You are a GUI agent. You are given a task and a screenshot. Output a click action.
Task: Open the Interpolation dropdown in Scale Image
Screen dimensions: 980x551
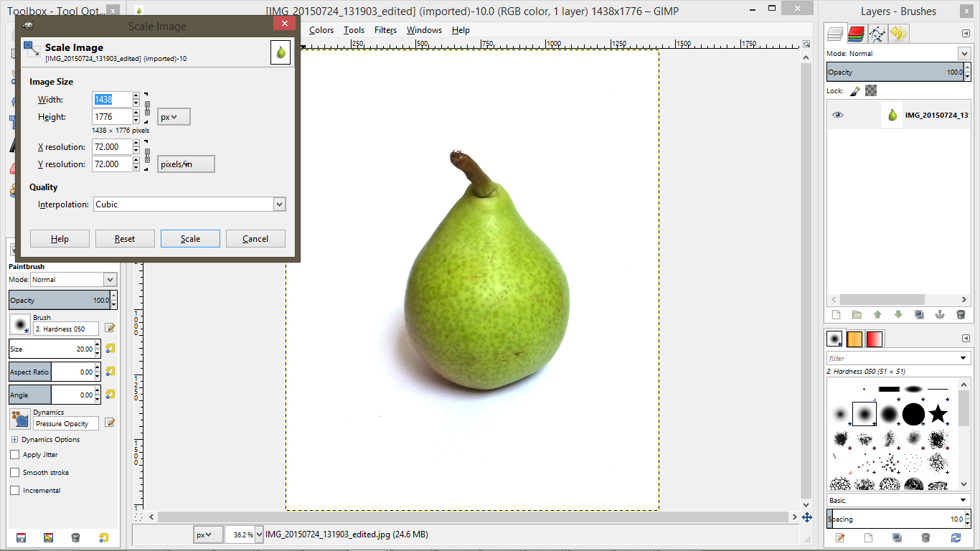(x=279, y=204)
